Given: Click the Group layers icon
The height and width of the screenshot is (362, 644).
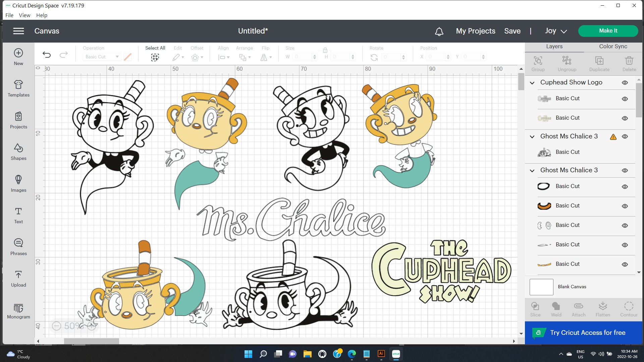Looking at the screenshot, I should pos(538,64).
